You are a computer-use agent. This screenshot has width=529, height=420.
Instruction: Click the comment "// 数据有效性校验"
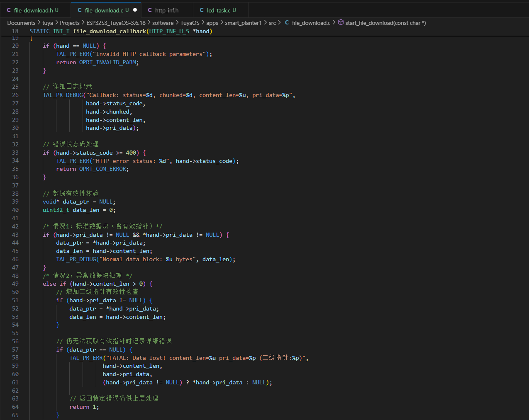(71, 194)
